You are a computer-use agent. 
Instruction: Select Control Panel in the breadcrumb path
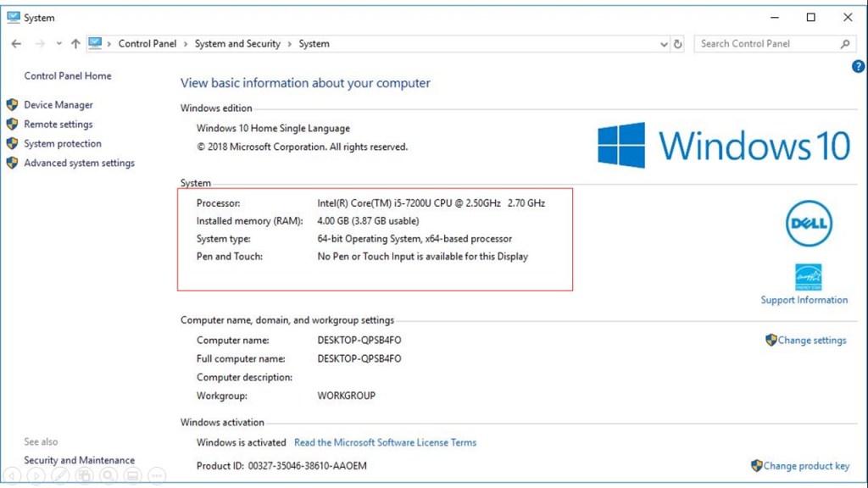pos(147,44)
